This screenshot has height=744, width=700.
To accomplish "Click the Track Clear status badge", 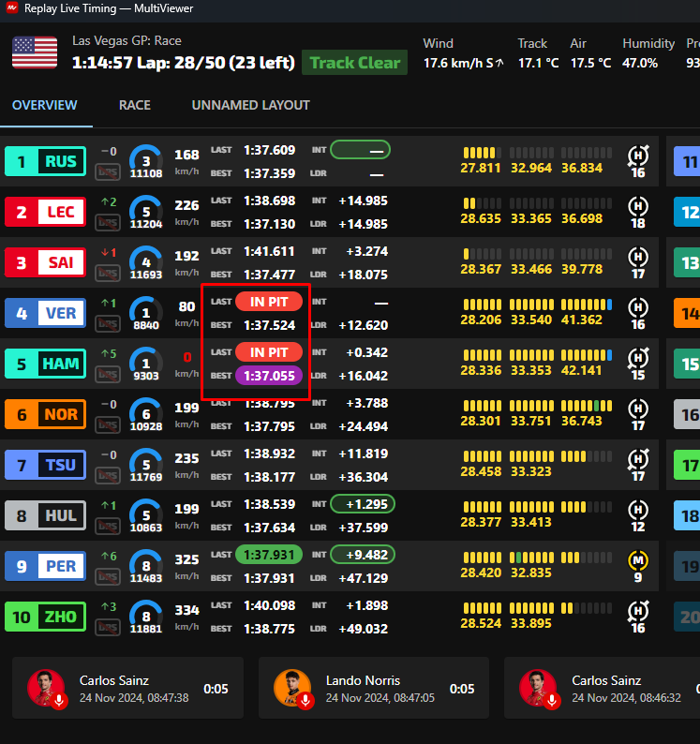I will coord(354,63).
